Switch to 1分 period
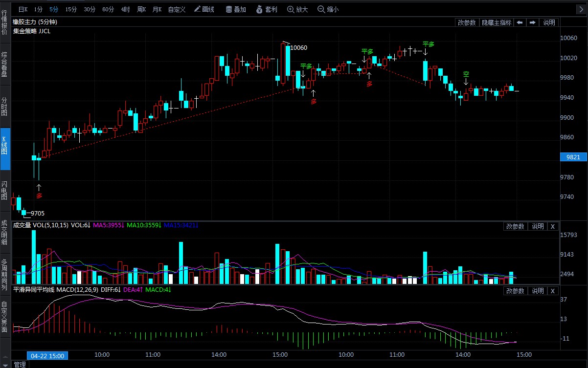Image resolution: width=588 pixels, height=368 pixels. coord(38,9)
